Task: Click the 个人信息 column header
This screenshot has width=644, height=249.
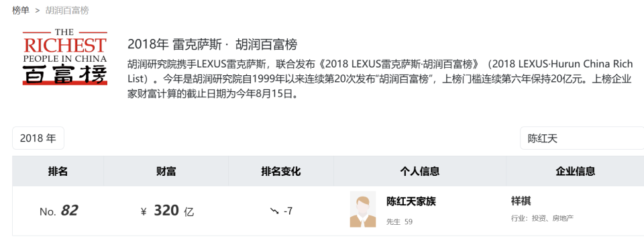Action: pos(420,171)
